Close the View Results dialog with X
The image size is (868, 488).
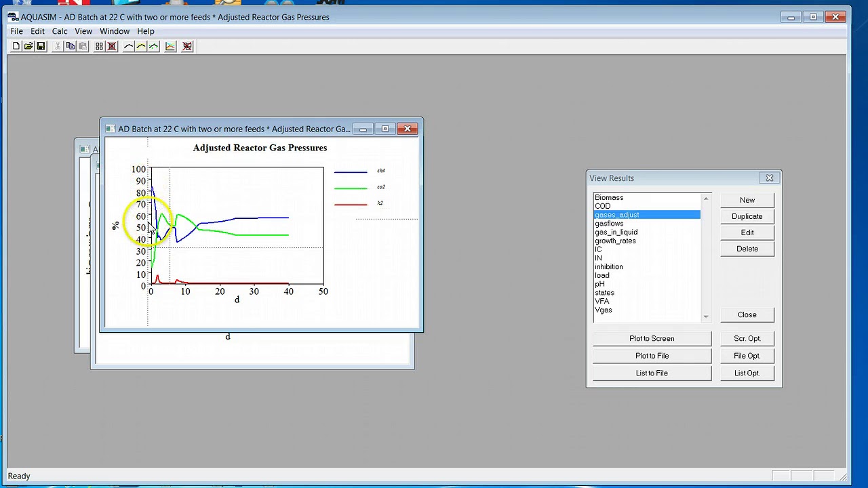[770, 178]
